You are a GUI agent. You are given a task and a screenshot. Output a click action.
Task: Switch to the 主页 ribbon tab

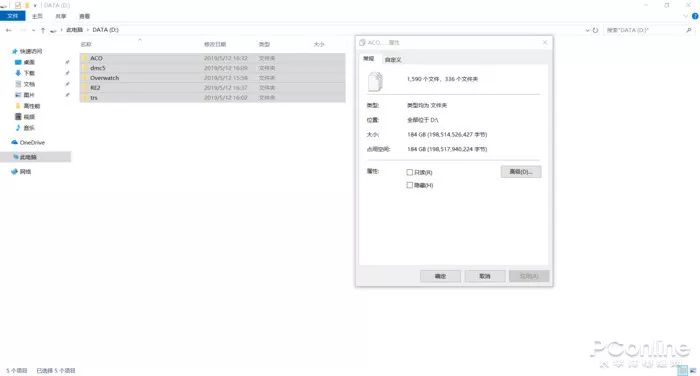tap(37, 16)
